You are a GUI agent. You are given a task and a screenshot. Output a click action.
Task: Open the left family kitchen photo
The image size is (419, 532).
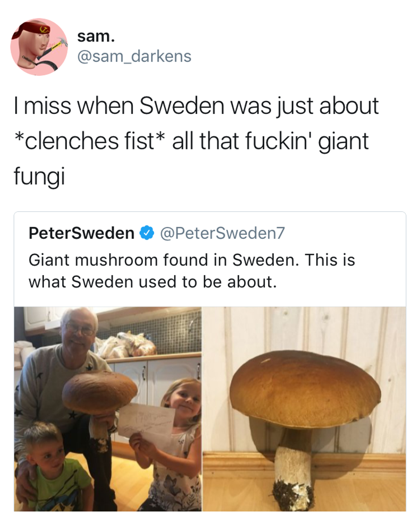108,409
